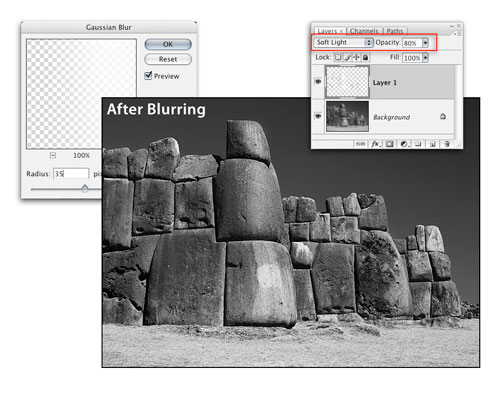Open the Opacity slider arrow
The height and width of the screenshot is (394, 500).
coord(425,43)
